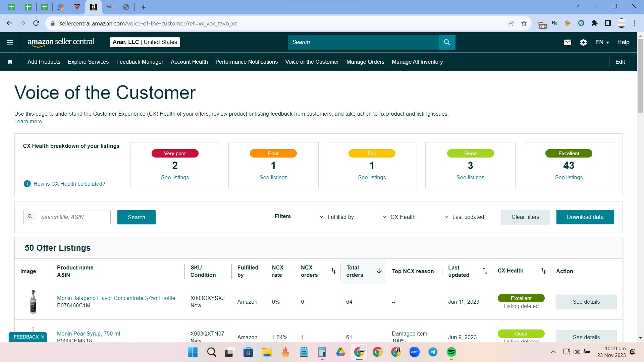See listings under Poor
The width and height of the screenshot is (644, 362).
coord(273,177)
